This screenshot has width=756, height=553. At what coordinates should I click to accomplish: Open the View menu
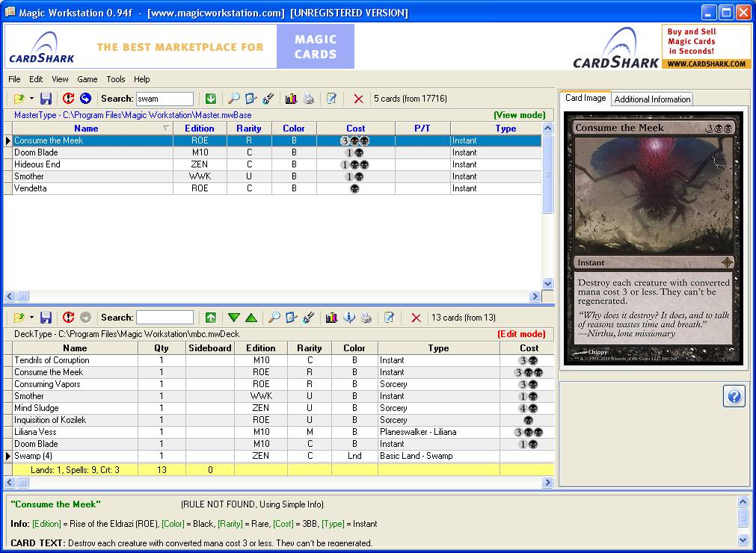pyautogui.click(x=60, y=79)
